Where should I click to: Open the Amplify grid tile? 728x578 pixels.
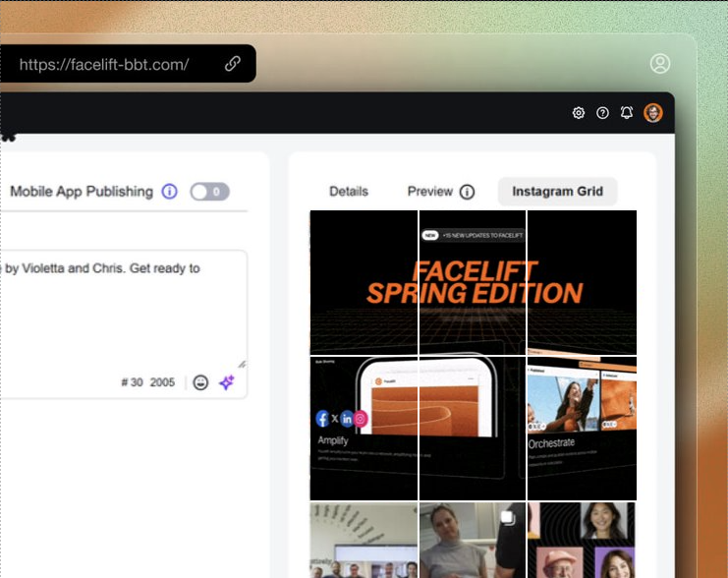click(364, 429)
